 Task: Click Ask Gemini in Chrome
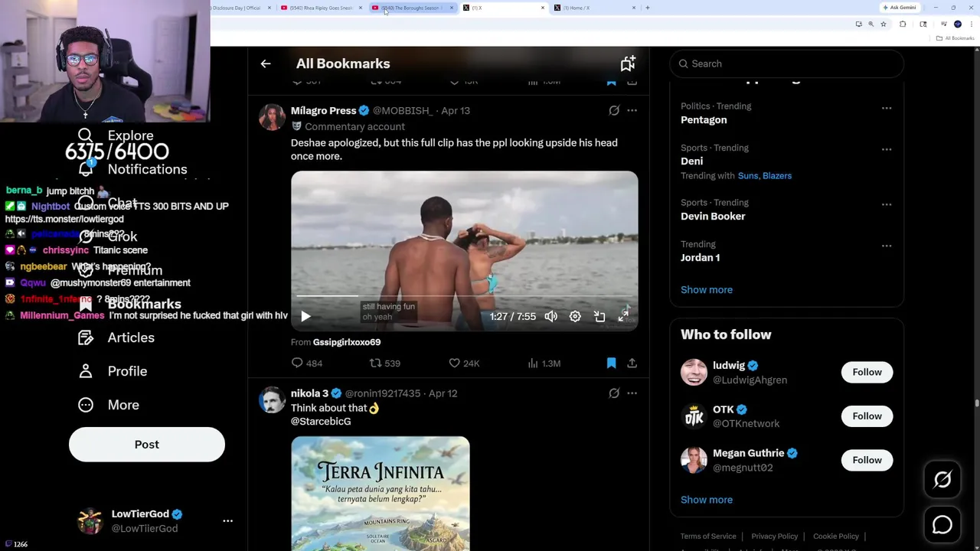pyautogui.click(x=899, y=8)
